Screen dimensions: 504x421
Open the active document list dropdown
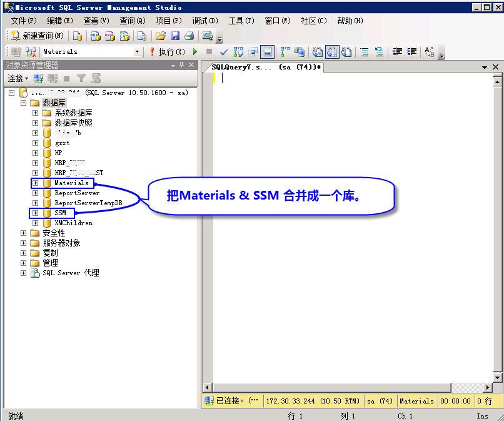(x=485, y=67)
